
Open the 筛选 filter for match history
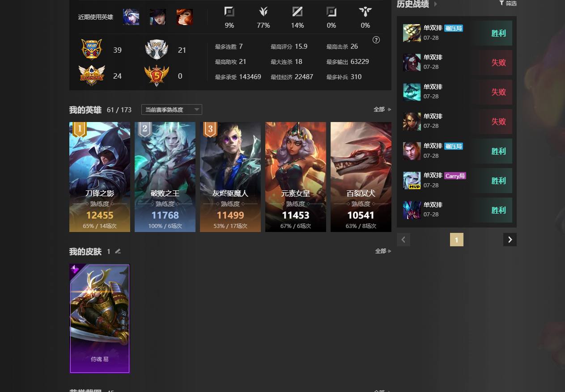(x=508, y=3)
